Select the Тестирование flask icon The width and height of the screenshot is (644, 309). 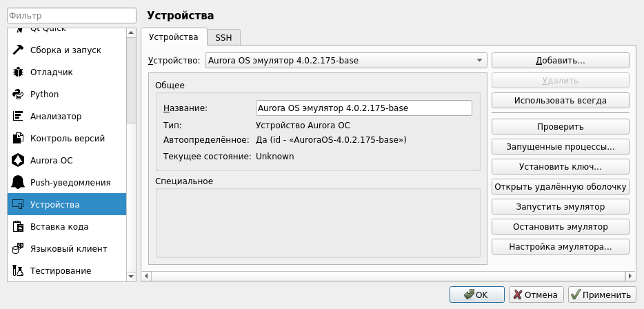[x=19, y=270]
